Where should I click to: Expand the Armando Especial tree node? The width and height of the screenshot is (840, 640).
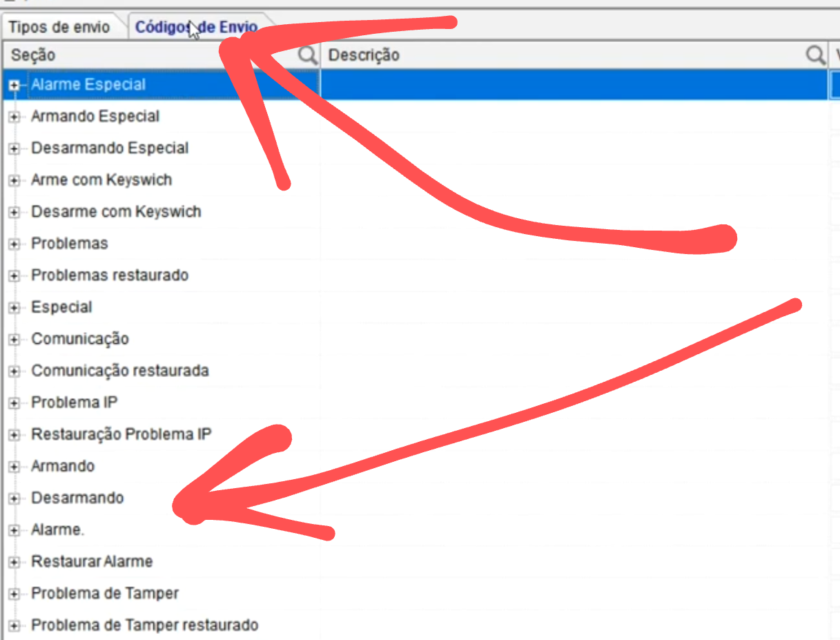pos(14,117)
